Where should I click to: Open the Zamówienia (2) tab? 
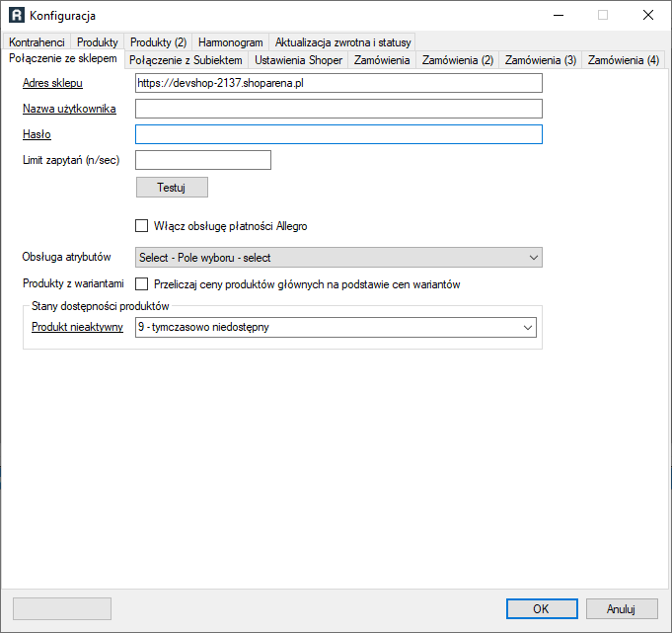tap(458, 60)
